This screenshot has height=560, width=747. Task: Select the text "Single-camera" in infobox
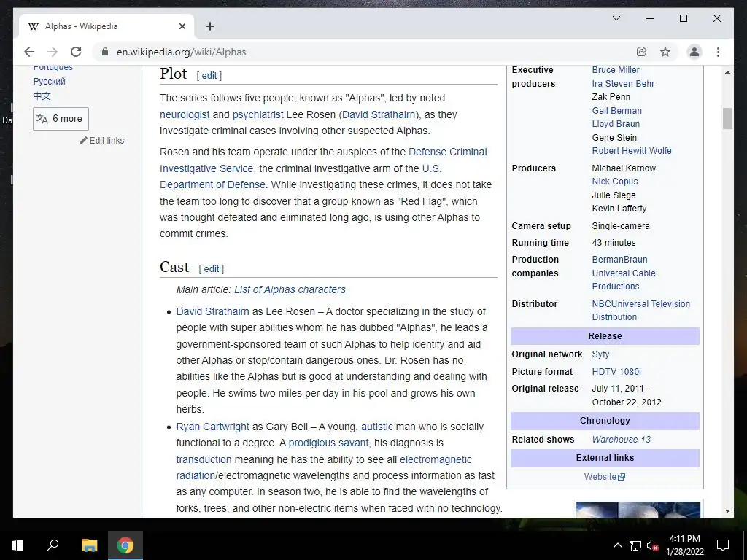[x=621, y=226]
